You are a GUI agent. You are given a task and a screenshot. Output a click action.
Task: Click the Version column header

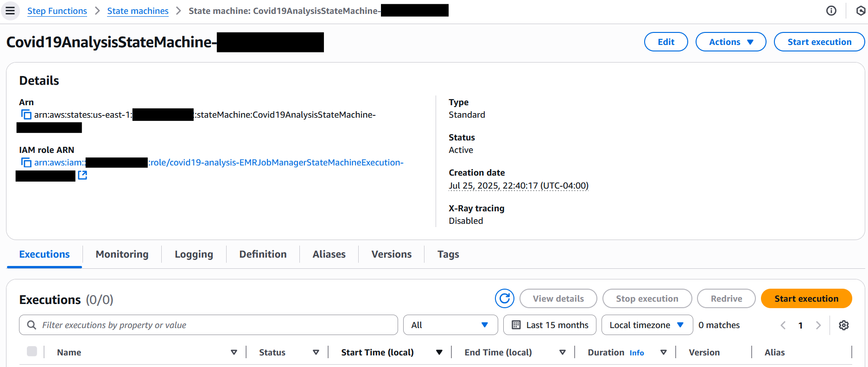point(704,352)
